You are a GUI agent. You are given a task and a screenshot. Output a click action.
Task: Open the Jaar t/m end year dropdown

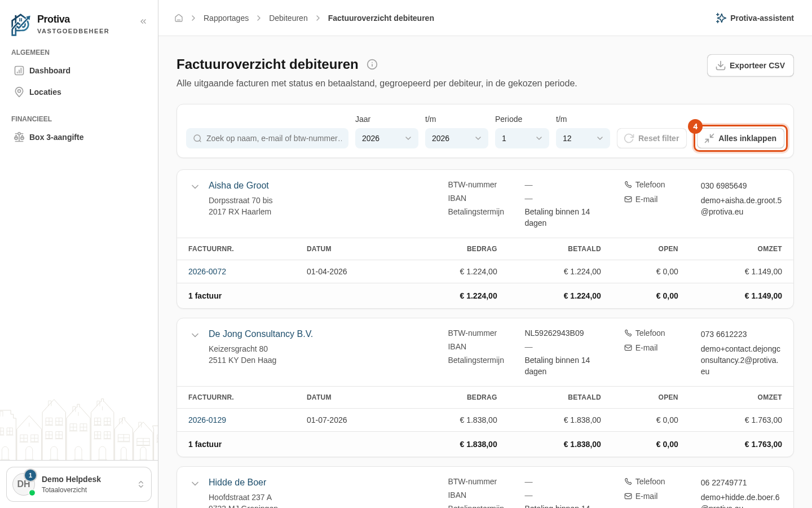[457, 138]
